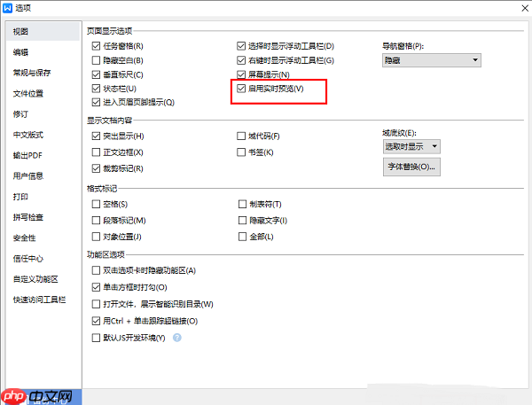Enable the 正文边框(X) checkbox

pyautogui.click(x=96, y=152)
